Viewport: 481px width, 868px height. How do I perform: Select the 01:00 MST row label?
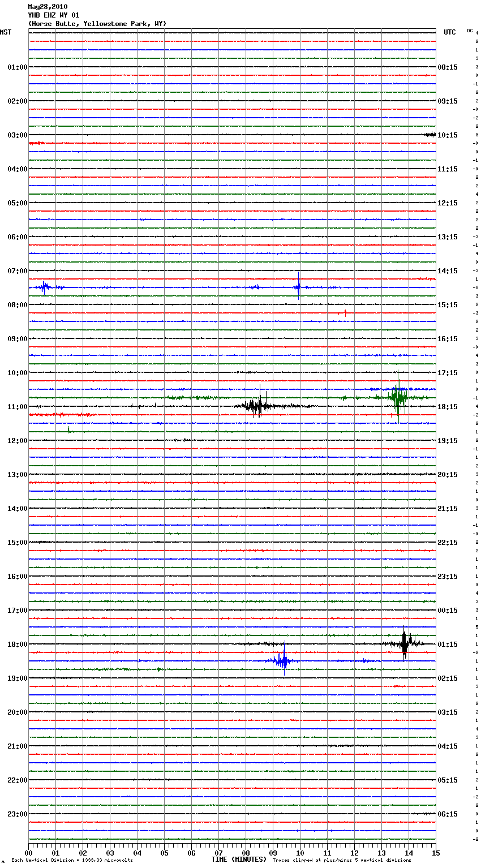point(17,67)
